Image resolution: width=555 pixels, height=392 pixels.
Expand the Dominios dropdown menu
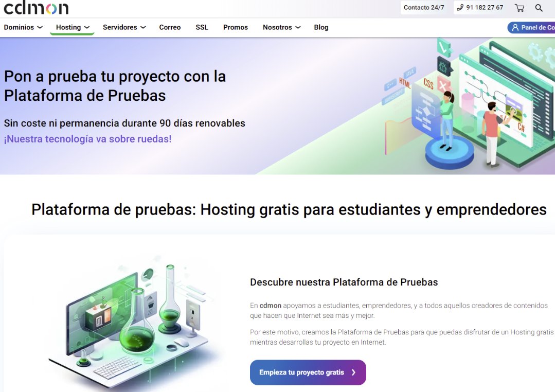tap(23, 27)
